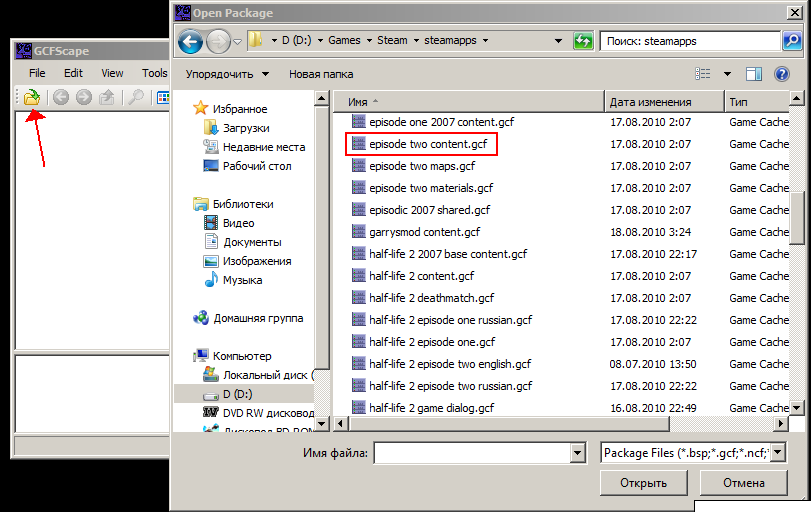Click the Forward button in Open Package dialog
811x512 pixels.
point(218,41)
